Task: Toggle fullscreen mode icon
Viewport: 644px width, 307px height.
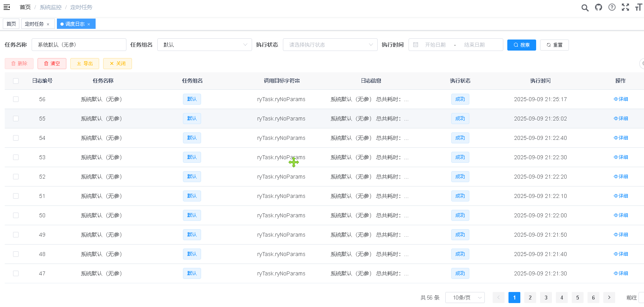Action: [x=625, y=7]
